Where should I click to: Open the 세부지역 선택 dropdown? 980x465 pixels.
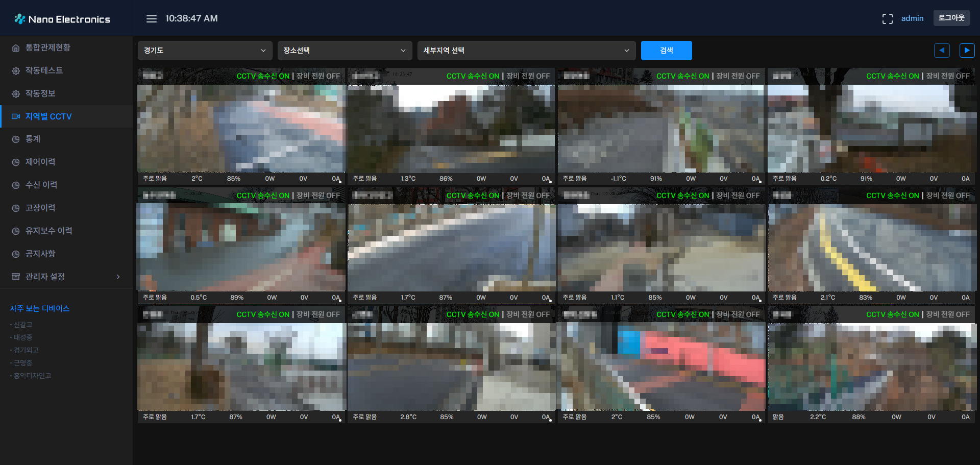click(526, 51)
